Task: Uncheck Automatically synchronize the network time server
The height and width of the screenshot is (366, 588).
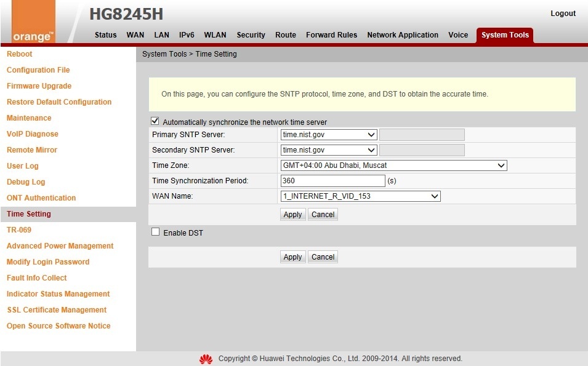Action: [x=155, y=121]
